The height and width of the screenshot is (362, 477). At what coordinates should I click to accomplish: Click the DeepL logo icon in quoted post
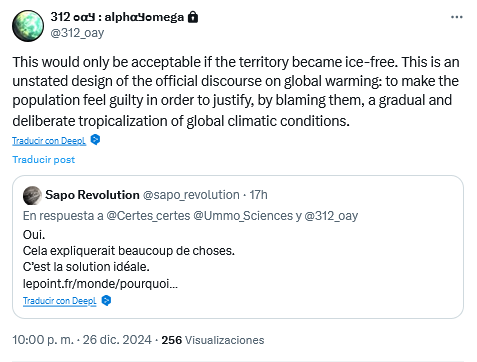106,300
